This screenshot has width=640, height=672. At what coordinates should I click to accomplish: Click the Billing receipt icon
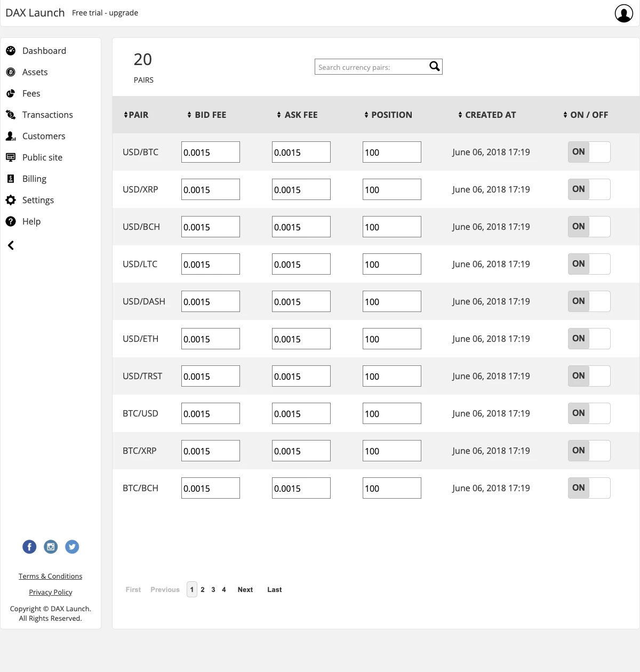[x=11, y=179]
